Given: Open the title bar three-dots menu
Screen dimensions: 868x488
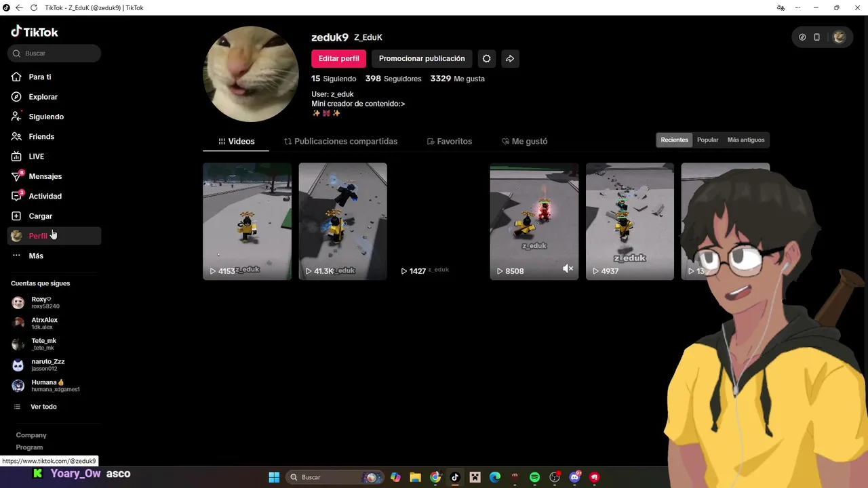Looking at the screenshot, I should click(799, 7).
